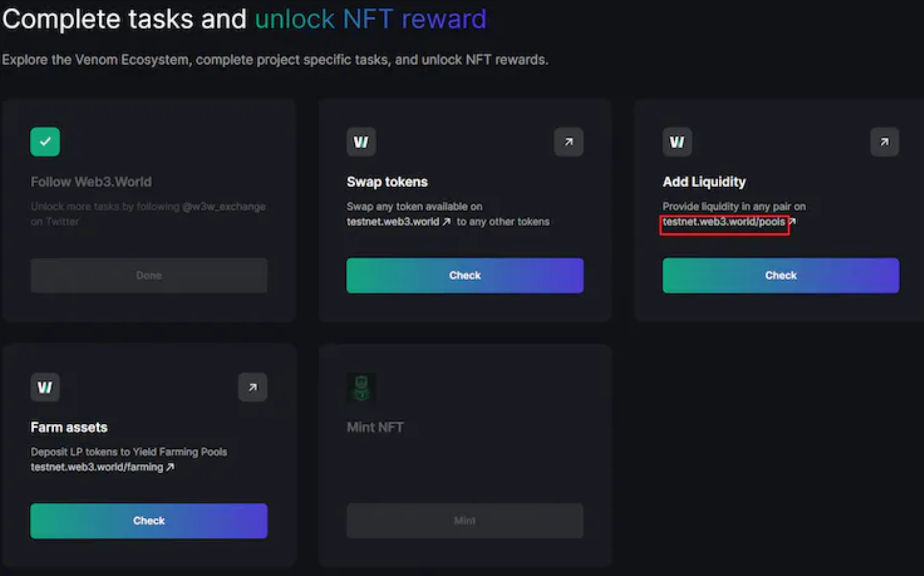The image size is (924, 576).
Task: Check the Add Liquidity task
Action: pyautogui.click(x=781, y=275)
